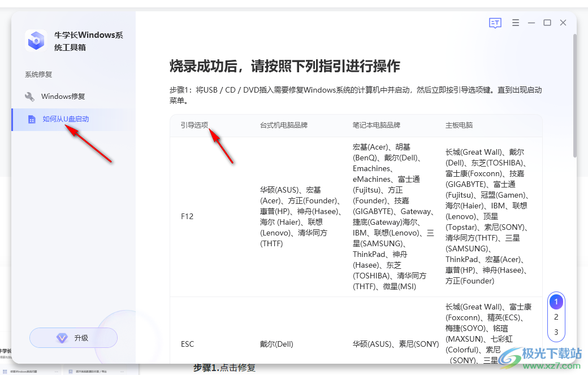The image size is (588, 375).
Task: Maximize the toolbox window
Action: (x=547, y=23)
